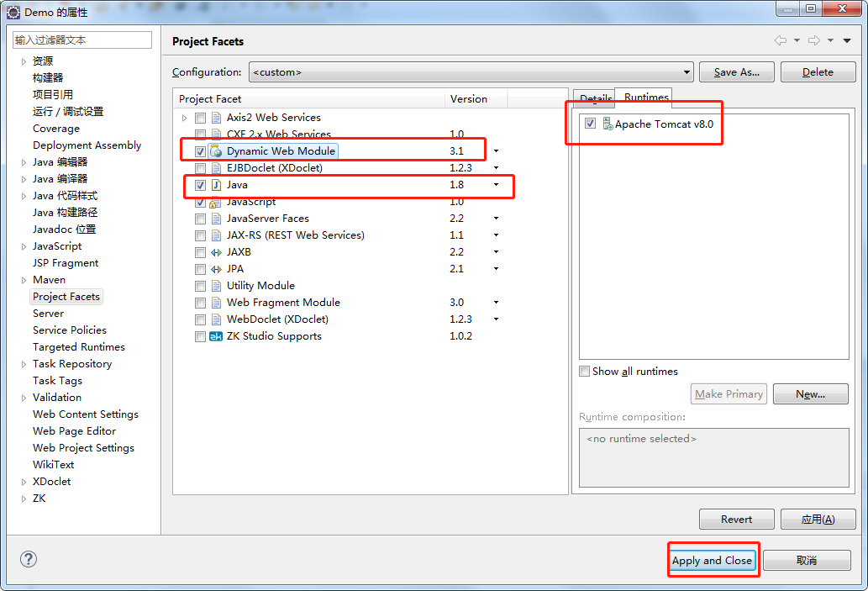Open the Dynamic Web Module version dropdown
This screenshot has height=591, width=868.
click(496, 150)
